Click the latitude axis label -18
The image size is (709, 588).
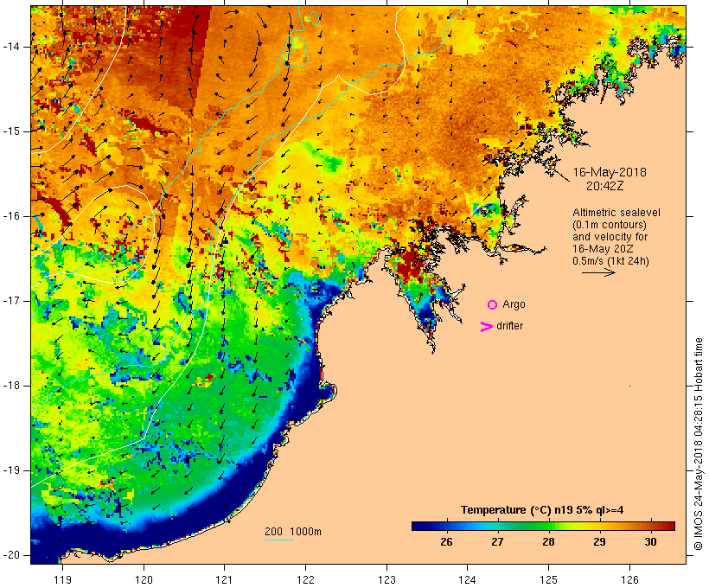10,386
